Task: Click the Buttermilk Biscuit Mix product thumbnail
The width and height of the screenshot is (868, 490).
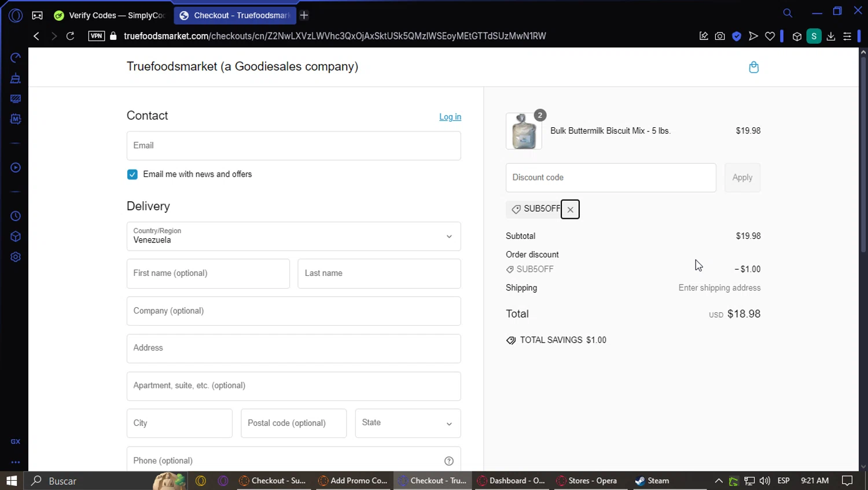Action: (524, 131)
